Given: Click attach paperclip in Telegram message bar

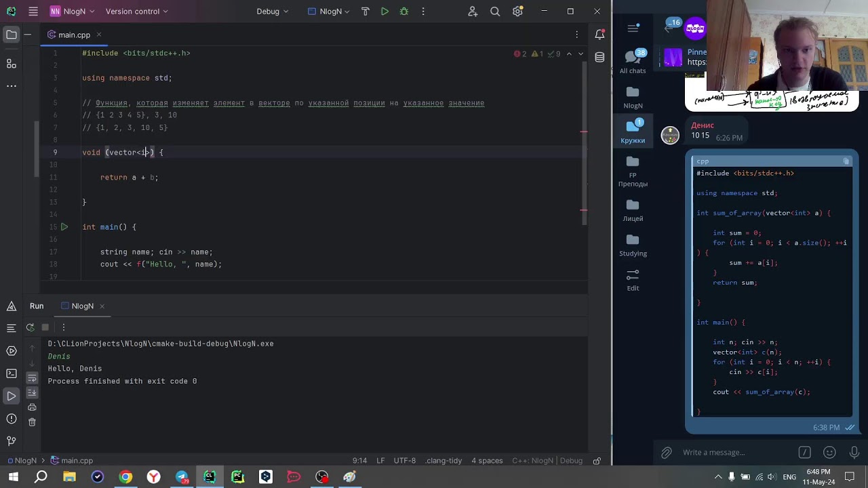Looking at the screenshot, I should [x=667, y=452].
